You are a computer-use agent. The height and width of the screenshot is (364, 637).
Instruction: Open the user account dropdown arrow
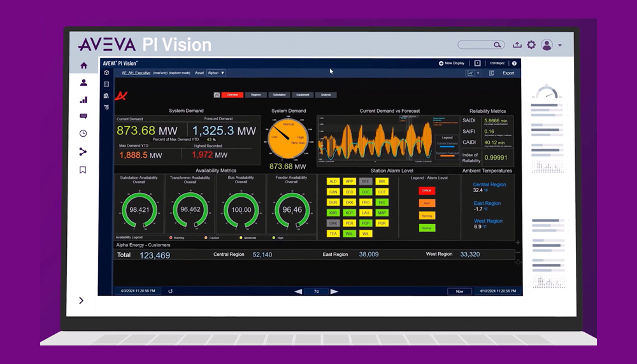coord(560,45)
